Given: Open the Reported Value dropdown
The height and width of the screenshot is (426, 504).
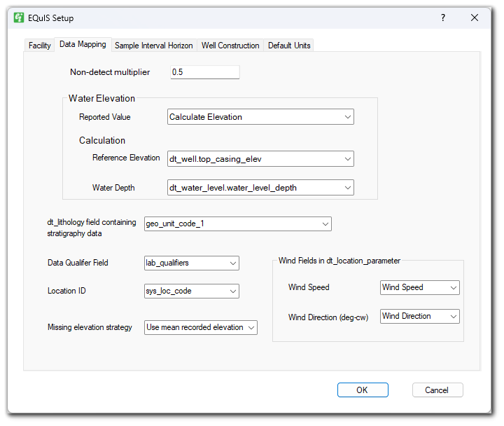Looking at the screenshot, I should tap(260, 117).
